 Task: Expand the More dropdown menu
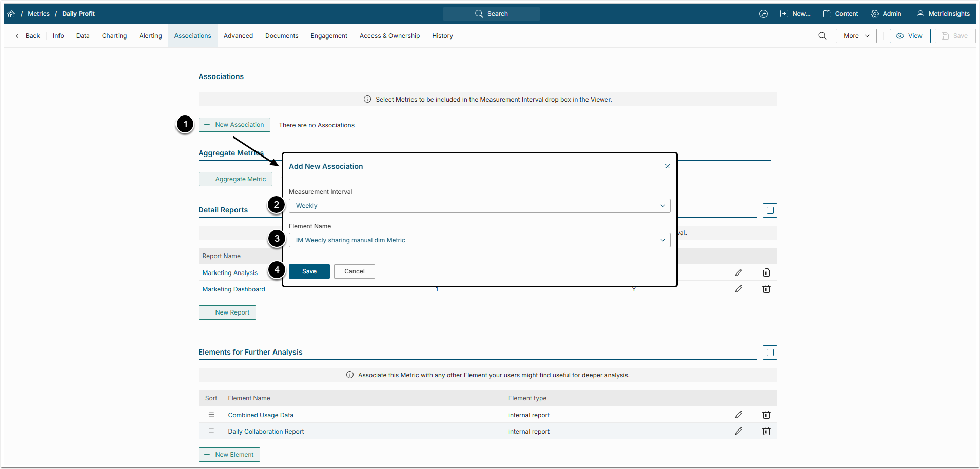click(x=856, y=36)
